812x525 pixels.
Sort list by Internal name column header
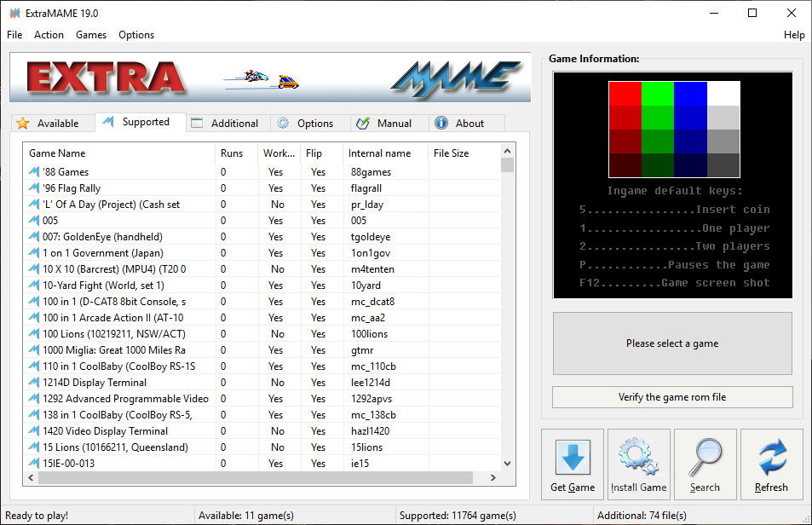click(380, 153)
